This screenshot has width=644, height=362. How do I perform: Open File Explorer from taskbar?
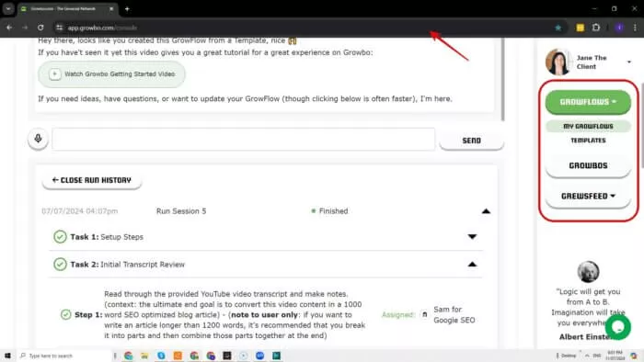(144, 356)
